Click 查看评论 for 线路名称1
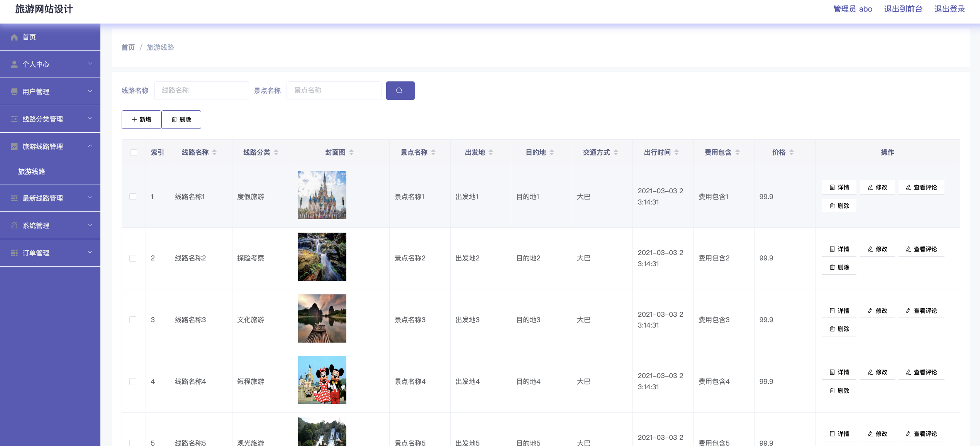 (x=921, y=188)
